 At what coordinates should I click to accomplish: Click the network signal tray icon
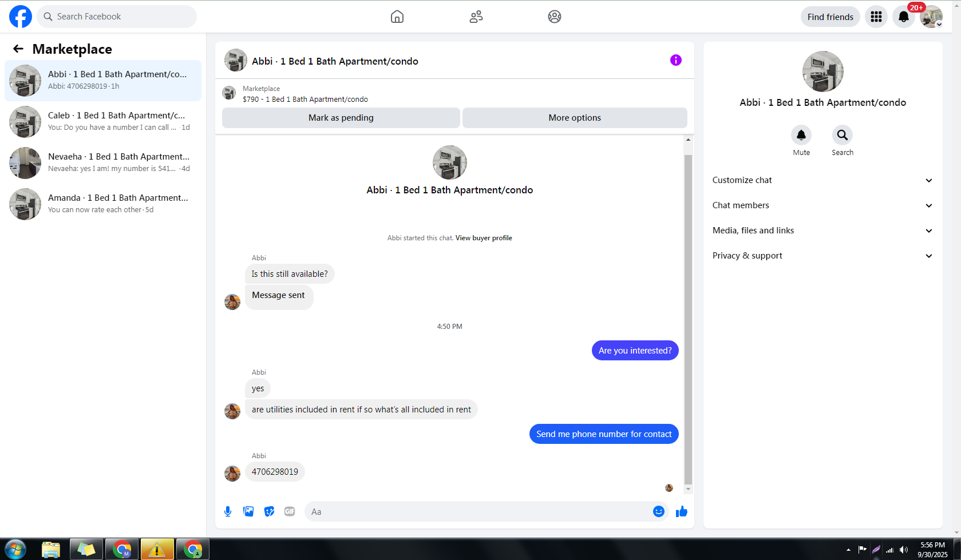(x=890, y=550)
